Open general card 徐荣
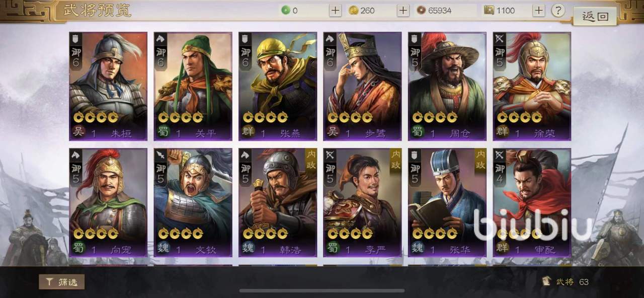Image resolution: width=644 pixels, height=298 pixels. 532,87
